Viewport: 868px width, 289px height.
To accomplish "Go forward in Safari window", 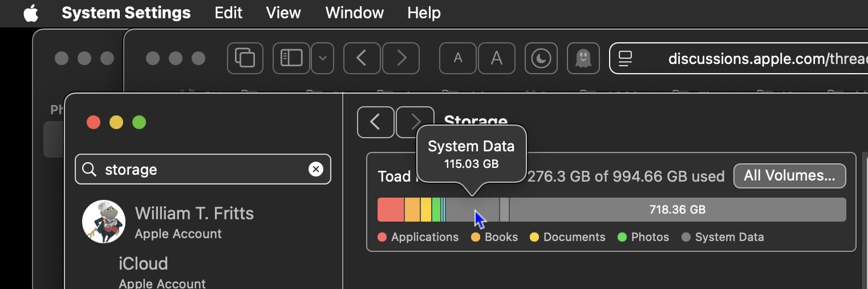I will coord(401,58).
